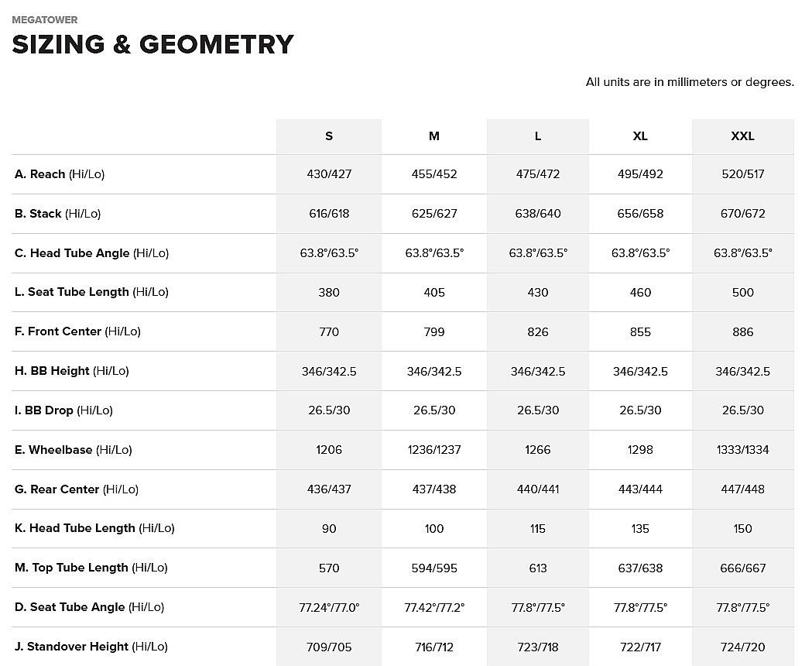The width and height of the screenshot is (812, 666).
Task: Click the L head tube length 115
Action: point(538,529)
